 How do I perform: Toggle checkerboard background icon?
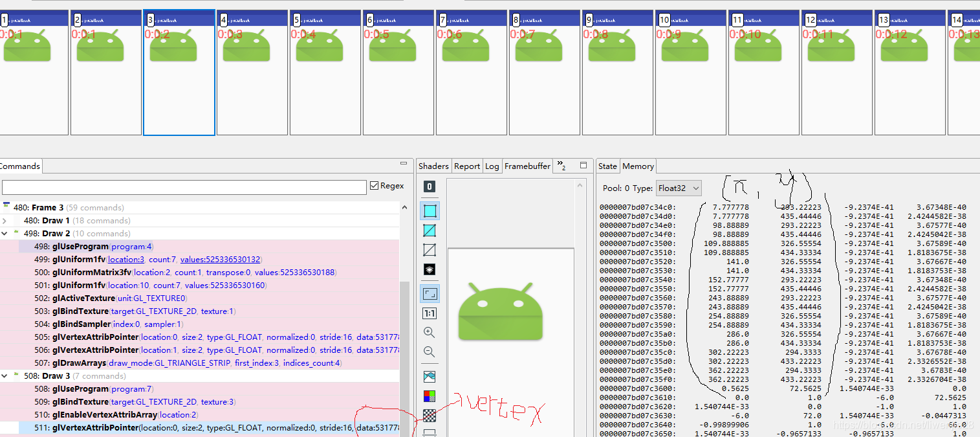(429, 415)
